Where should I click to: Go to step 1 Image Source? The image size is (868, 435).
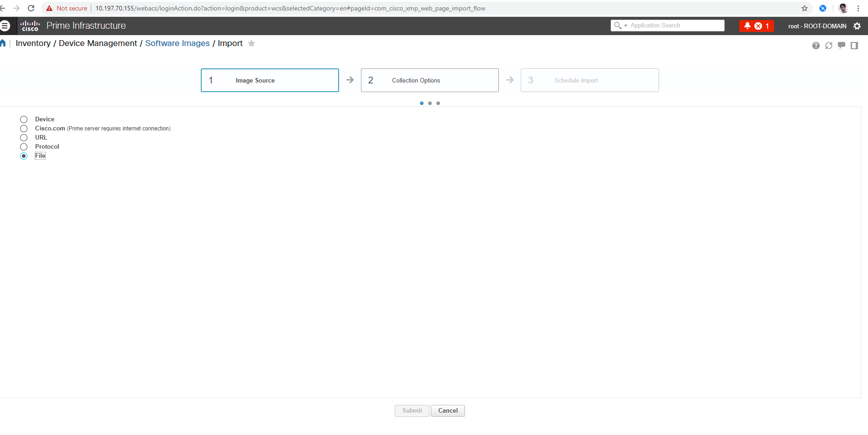(x=270, y=80)
